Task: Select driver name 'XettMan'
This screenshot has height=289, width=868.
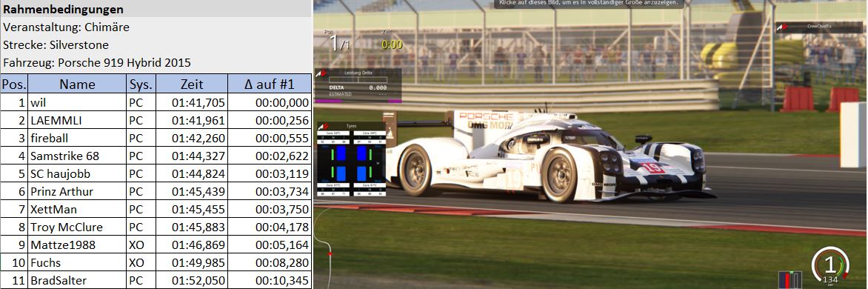Action: (54, 209)
